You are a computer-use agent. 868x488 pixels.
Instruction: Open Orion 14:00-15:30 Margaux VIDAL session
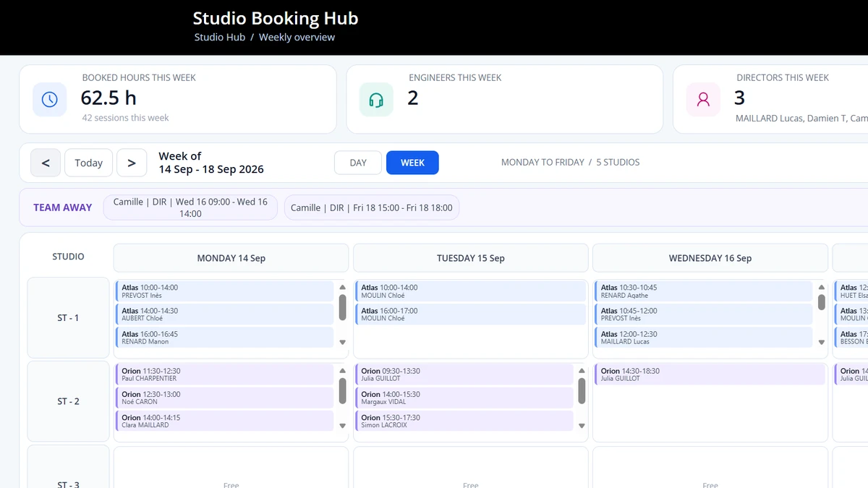pyautogui.click(x=464, y=398)
